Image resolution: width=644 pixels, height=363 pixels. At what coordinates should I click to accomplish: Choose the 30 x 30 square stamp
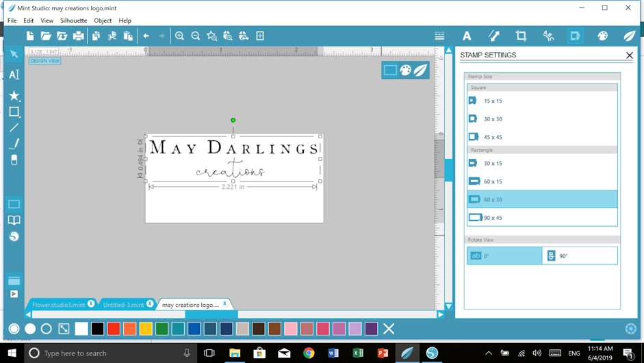(x=542, y=118)
